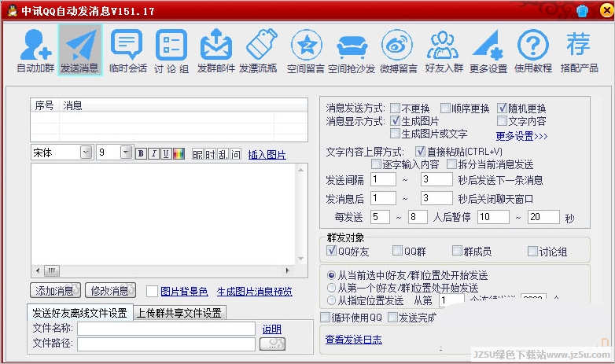Toggle italic text formatting
This screenshot has height=364, width=615.
pyautogui.click(x=154, y=153)
